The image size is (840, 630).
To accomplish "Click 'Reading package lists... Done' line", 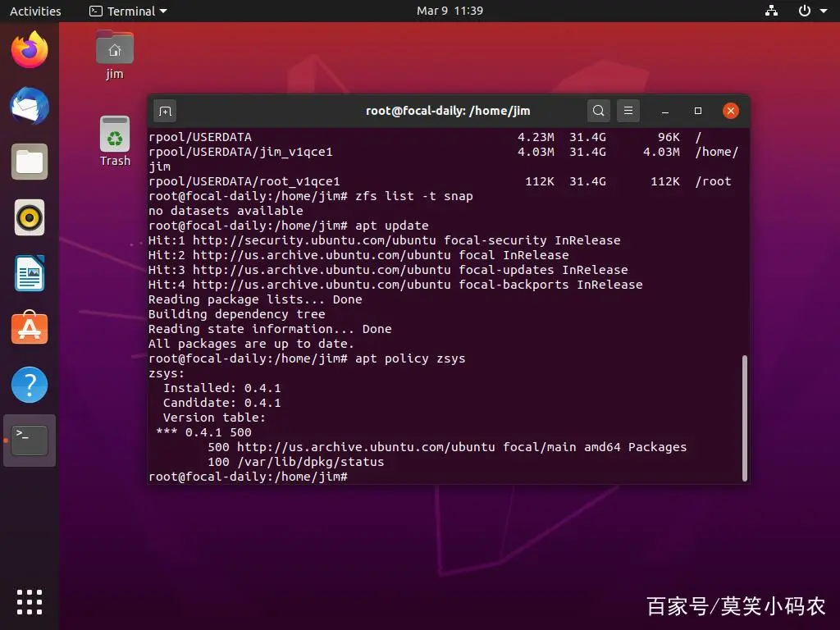I will point(255,299).
